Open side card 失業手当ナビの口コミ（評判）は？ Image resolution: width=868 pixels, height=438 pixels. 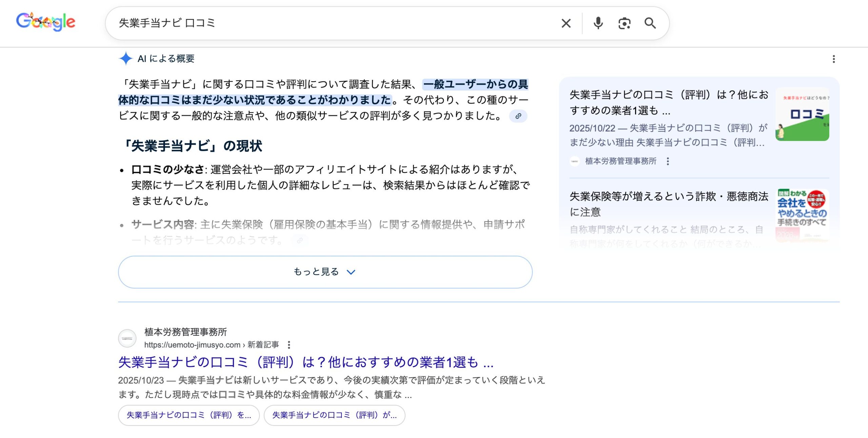(x=669, y=102)
